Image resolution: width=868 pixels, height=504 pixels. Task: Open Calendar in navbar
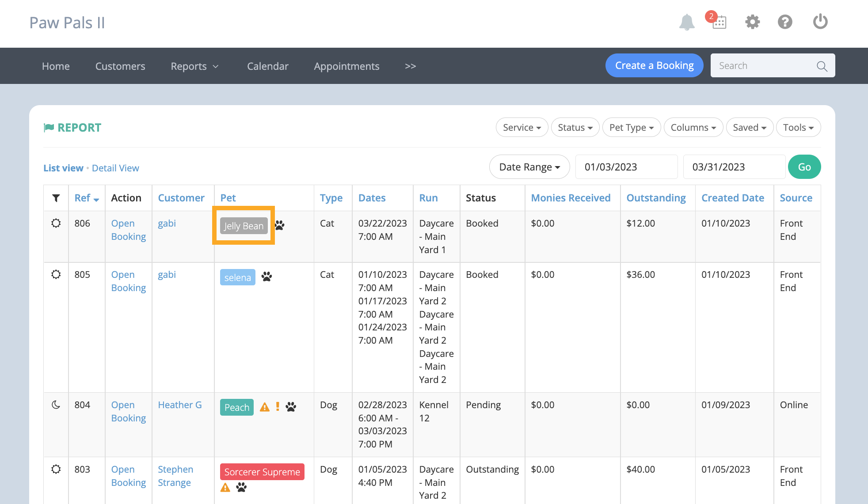[268, 66]
